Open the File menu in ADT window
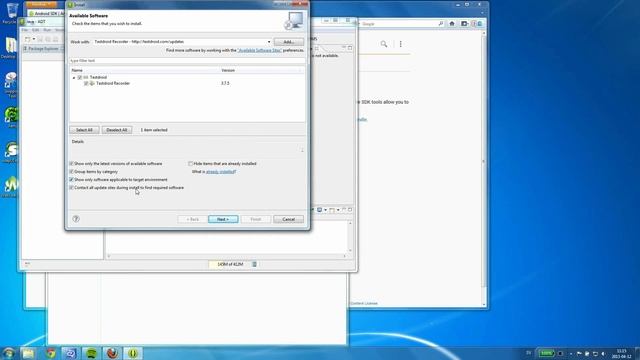640x360 pixels. [25, 30]
